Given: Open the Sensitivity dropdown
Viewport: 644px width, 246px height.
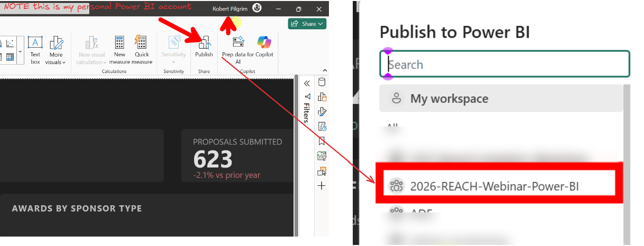Looking at the screenshot, I should pyautogui.click(x=174, y=50).
